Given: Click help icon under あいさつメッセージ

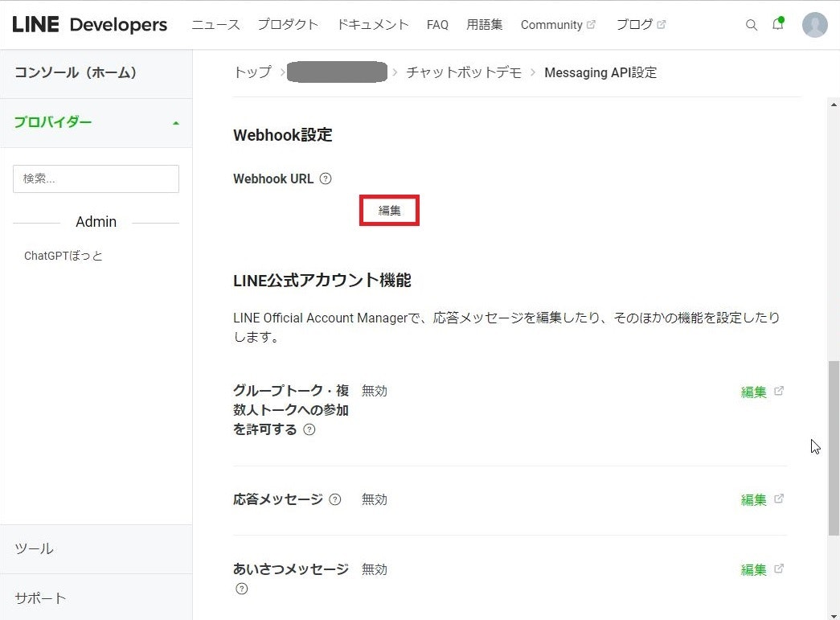Looking at the screenshot, I should 242,589.
